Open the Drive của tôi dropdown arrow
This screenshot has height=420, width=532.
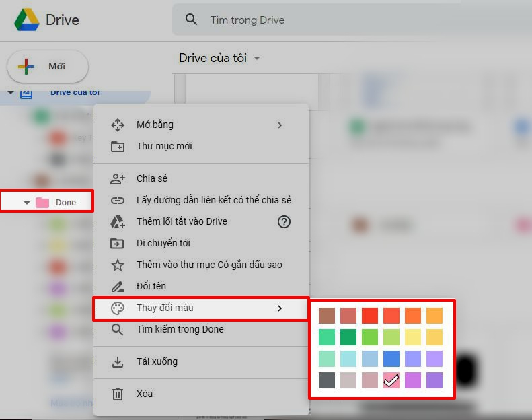[x=257, y=59]
